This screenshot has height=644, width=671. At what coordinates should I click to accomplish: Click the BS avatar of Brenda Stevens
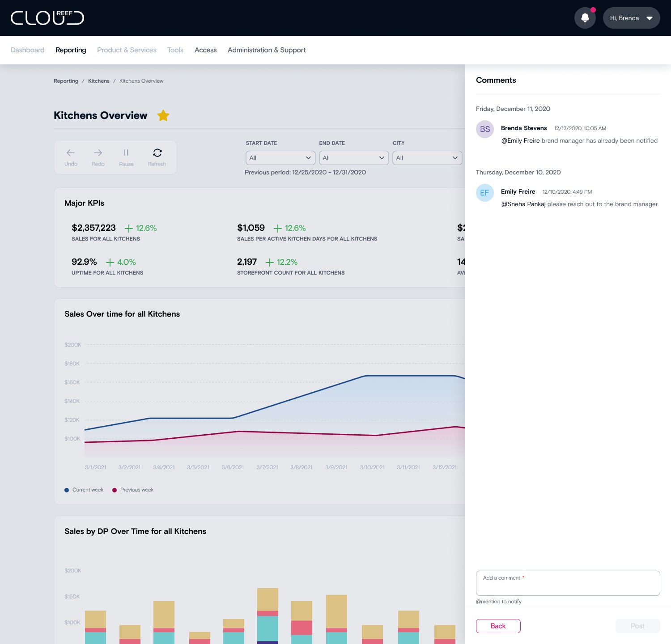tap(485, 129)
